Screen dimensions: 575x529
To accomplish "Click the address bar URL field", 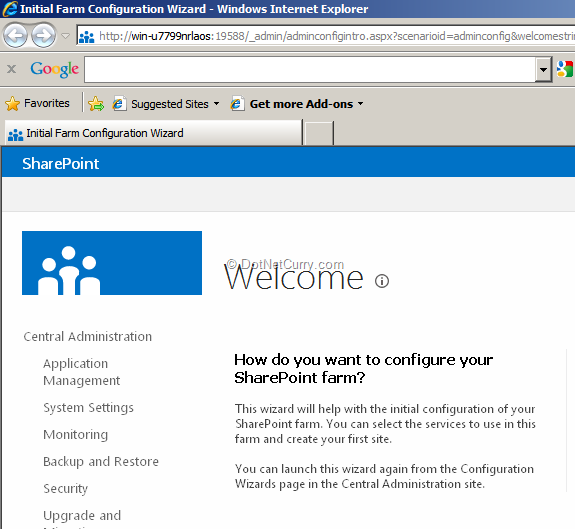I will pyautogui.click(x=326, y=36).
